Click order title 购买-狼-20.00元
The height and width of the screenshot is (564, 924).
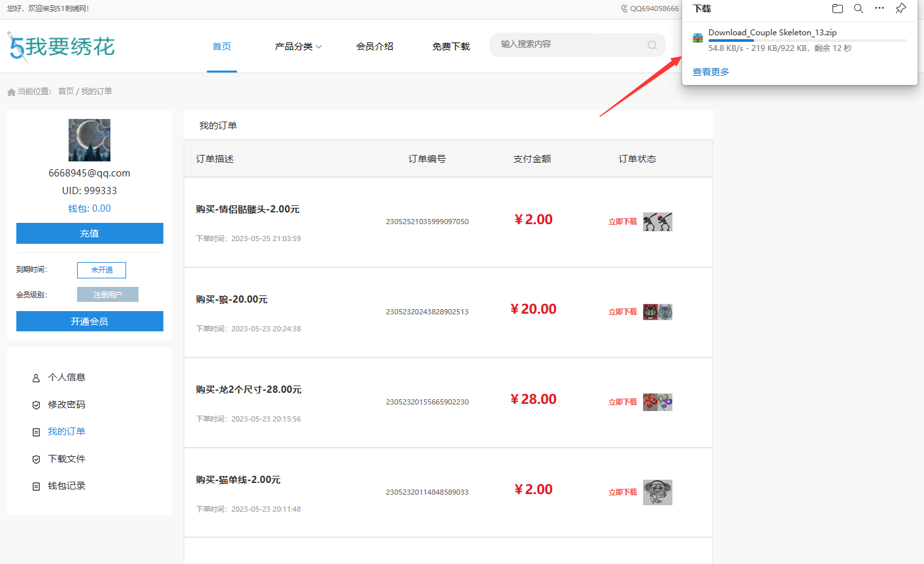(232, 299)
